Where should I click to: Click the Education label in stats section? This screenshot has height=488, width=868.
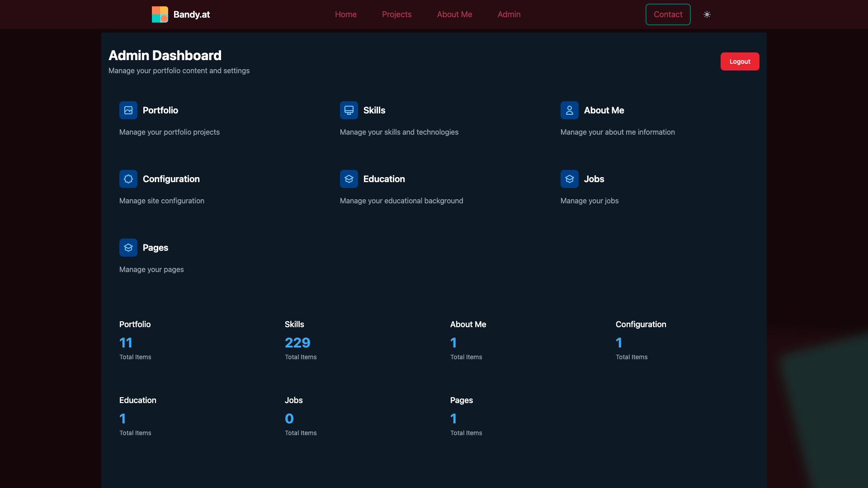[138, 400]
